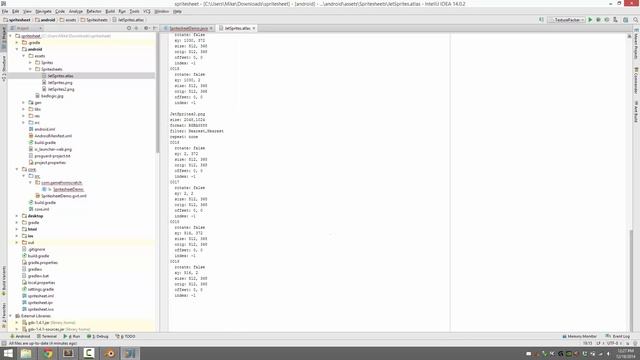The image size is (640, 360).
Task: Close the JetSprites.atlas tab
Action: pos(253,28)
